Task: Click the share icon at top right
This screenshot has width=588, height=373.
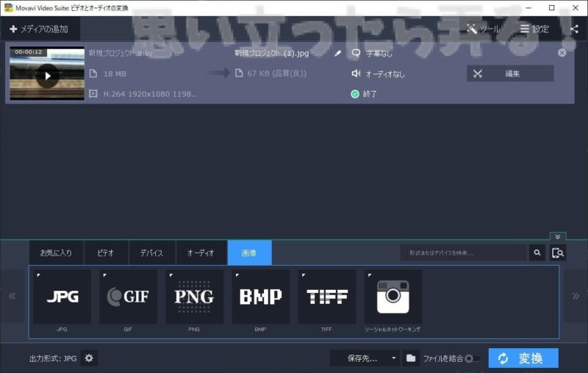Action: coord(574,29)
